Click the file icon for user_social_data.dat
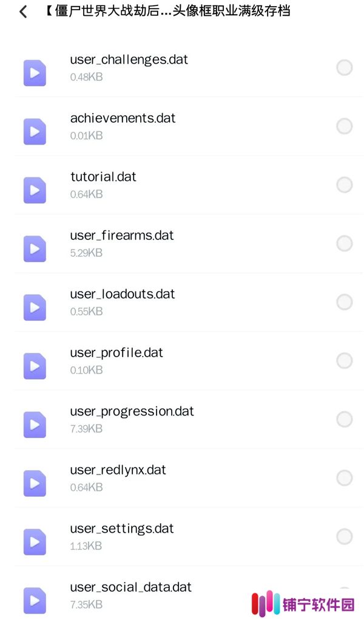364x619 pixels. pyautogui.click(x=35, y=600)
